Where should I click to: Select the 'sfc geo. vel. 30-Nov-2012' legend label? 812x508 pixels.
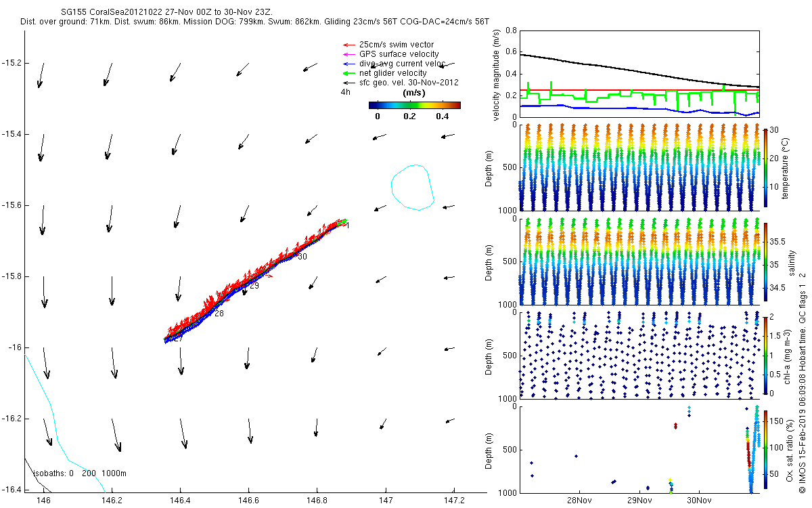(409, 83)
